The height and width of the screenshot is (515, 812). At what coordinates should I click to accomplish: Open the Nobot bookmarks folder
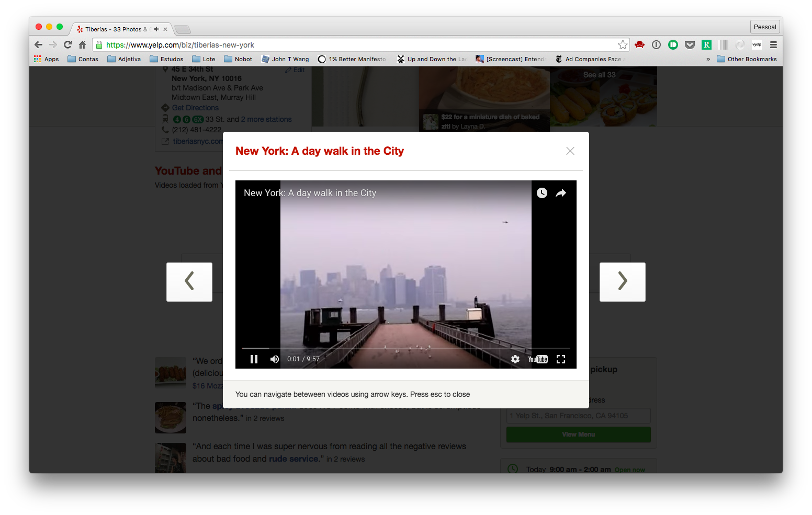(238, 59)
